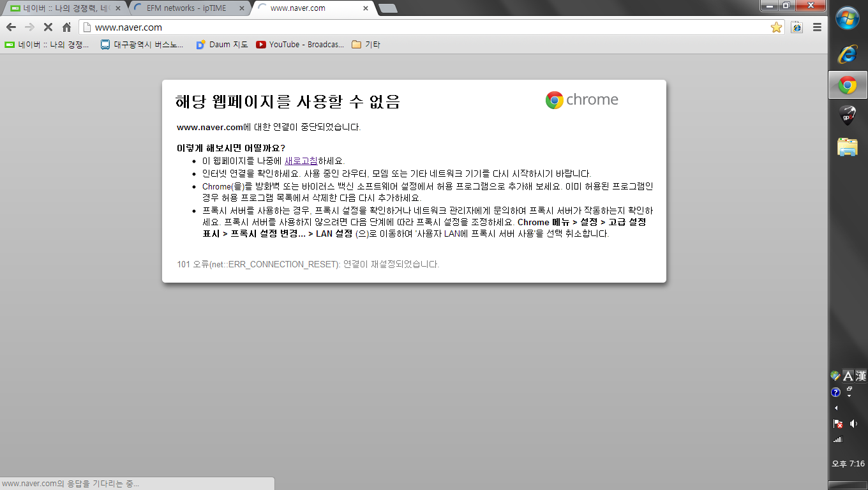Toggle the Hanja 漢 conversion button
Viewport: 868px width, 490px height.
click(x=861, y=376)
